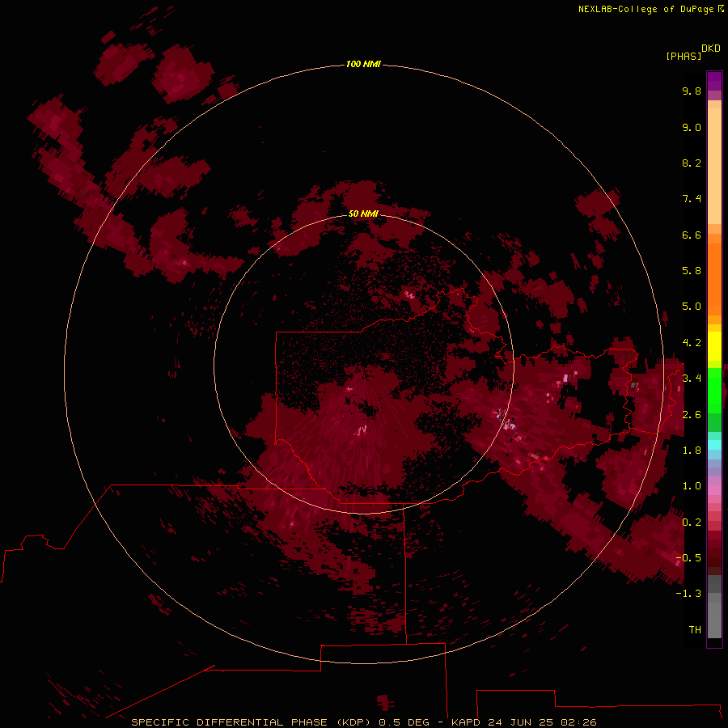Click the 7.4 color scale value
Image resolution: width=728 pixels, height=728 pixels.
(x=692, y=199)
